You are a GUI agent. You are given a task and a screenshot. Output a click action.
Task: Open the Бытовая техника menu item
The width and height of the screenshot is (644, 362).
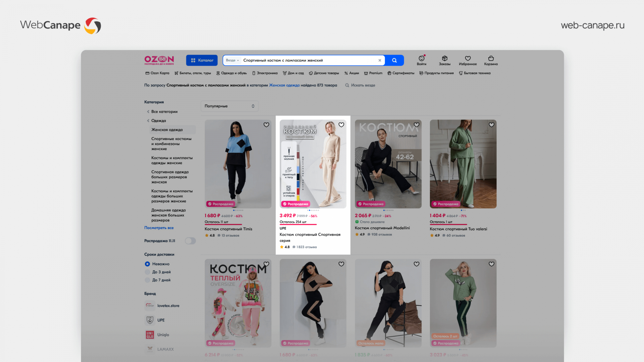[x=475, y=73]
